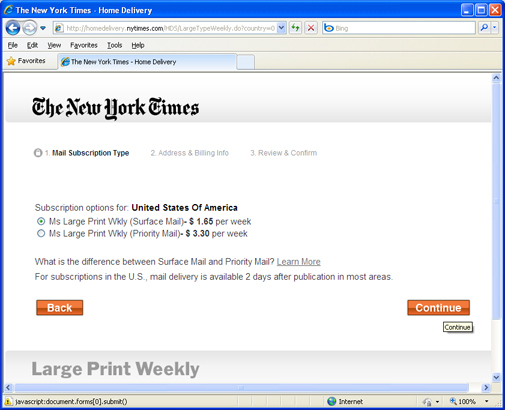Screen dimensions: 505x410
Task: Click the browser Back arrow button
Action: pos(13,28)
